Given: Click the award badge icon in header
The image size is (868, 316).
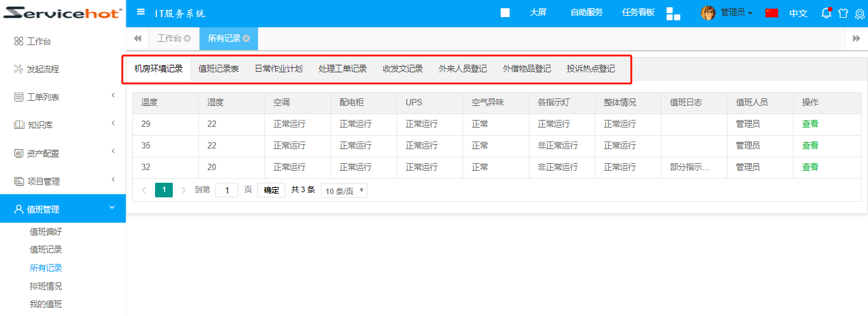Looking at the screenshot, I should [x=860, y=13].
